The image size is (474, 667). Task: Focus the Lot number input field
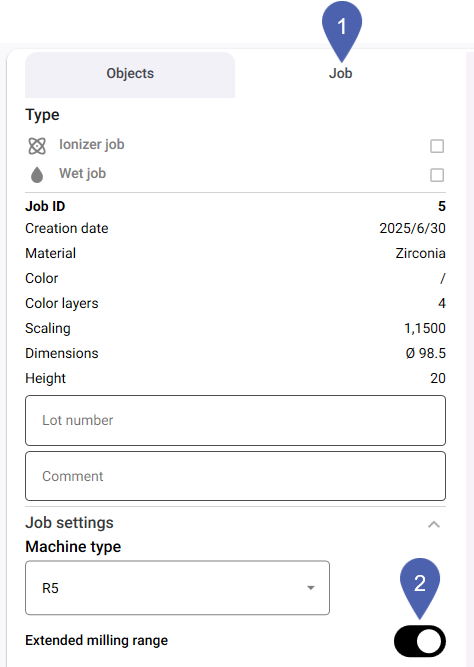(x=235, y=420)
